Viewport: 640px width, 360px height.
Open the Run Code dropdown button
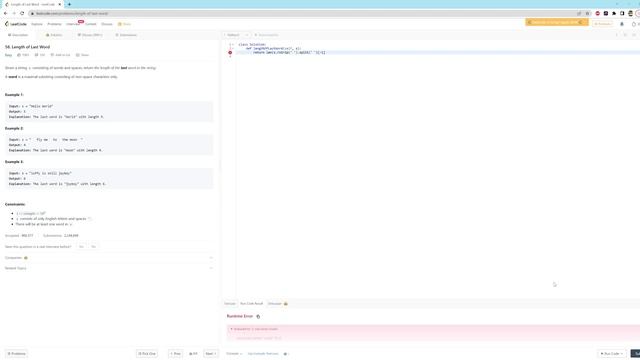(611, 353)
